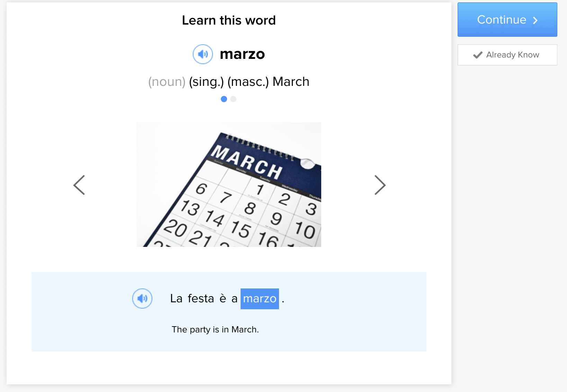
Task: Toggle the word as Already Know
Action: (507, 55)
